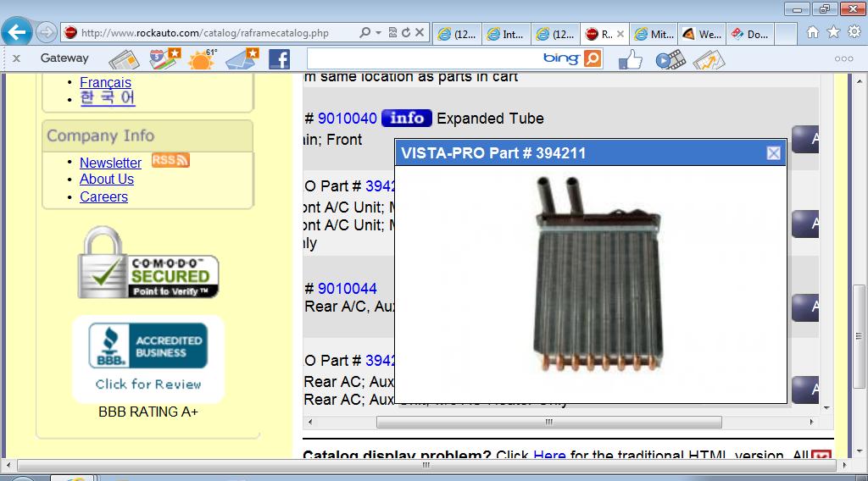Click the Add button beside Expanded Tube row
Image resolution: width=868 pixels, height=481 pixels.
(x=805, y=140)
